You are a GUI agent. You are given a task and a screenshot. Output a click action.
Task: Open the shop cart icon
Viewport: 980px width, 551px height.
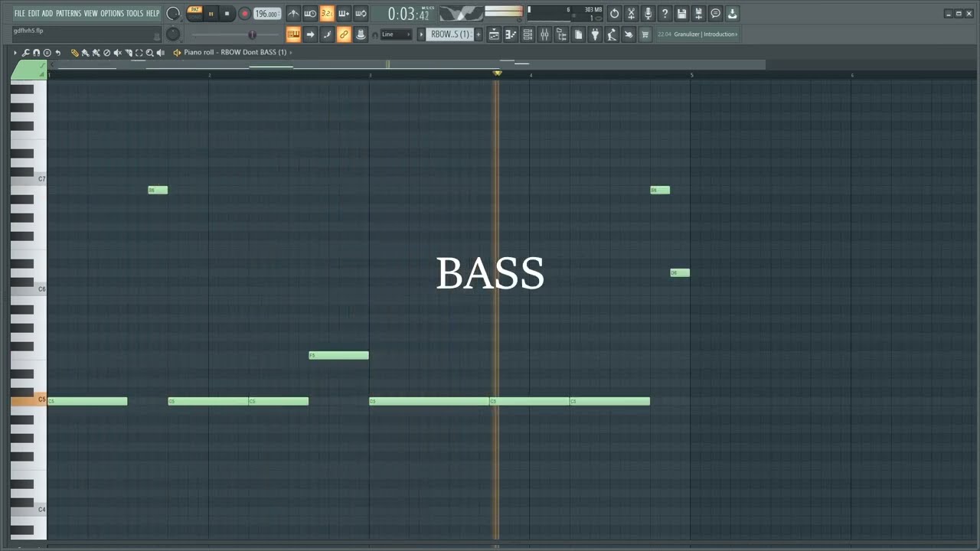tap(645, 34)
